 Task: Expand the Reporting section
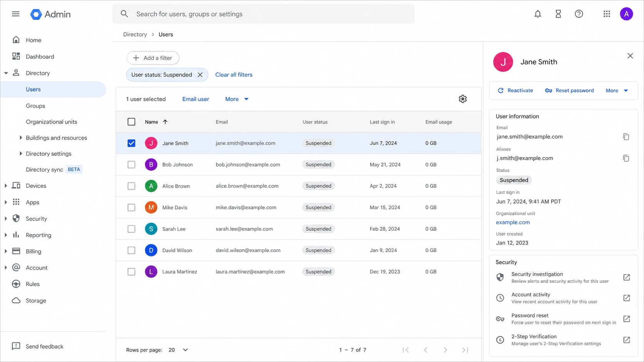point(6,235)
